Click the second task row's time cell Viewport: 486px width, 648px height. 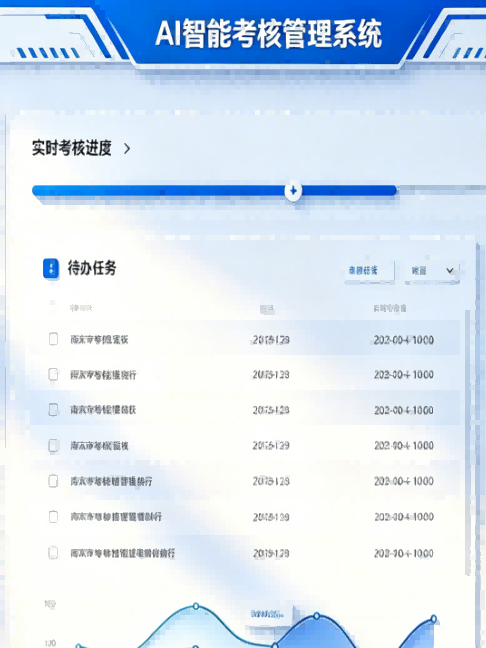[404, 375]
